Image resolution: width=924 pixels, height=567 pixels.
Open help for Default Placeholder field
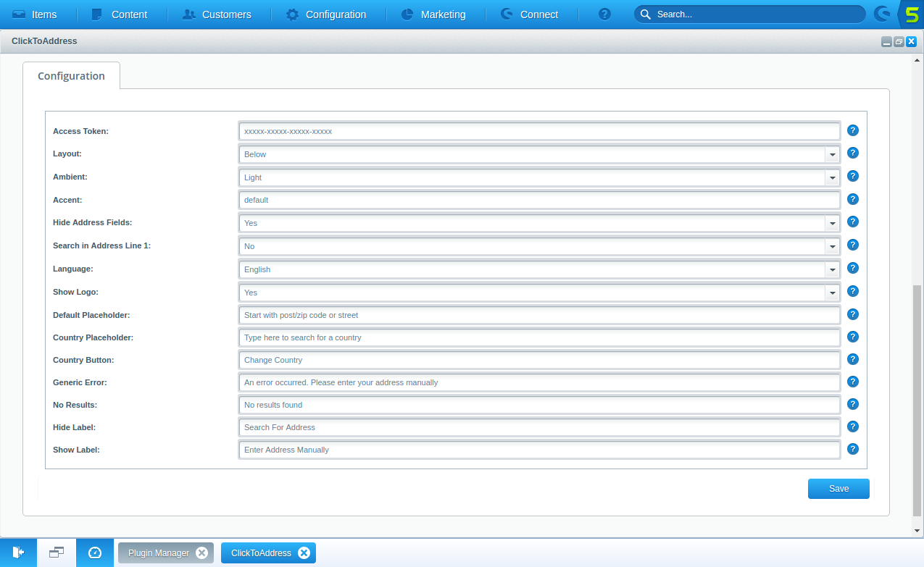(x=853, y=314)
